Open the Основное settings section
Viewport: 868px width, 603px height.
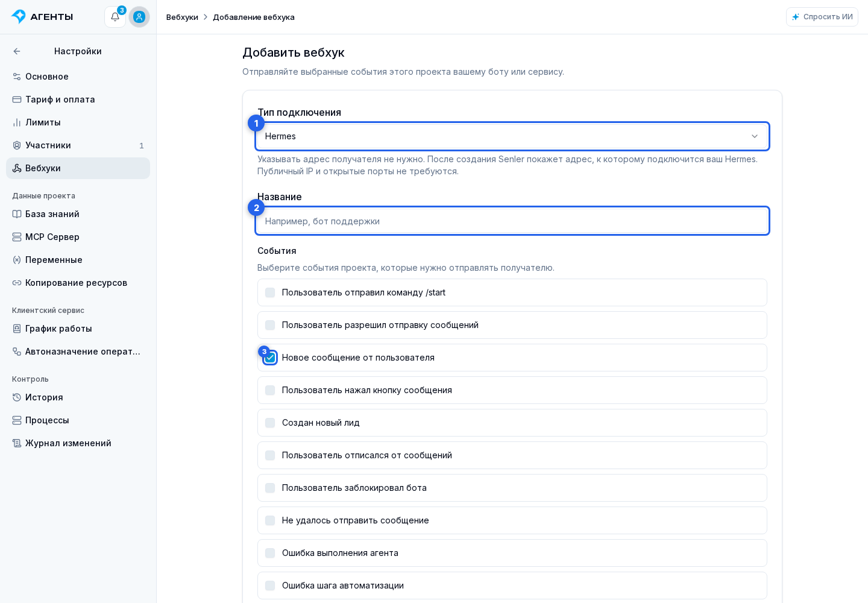(x=78, y=77)
